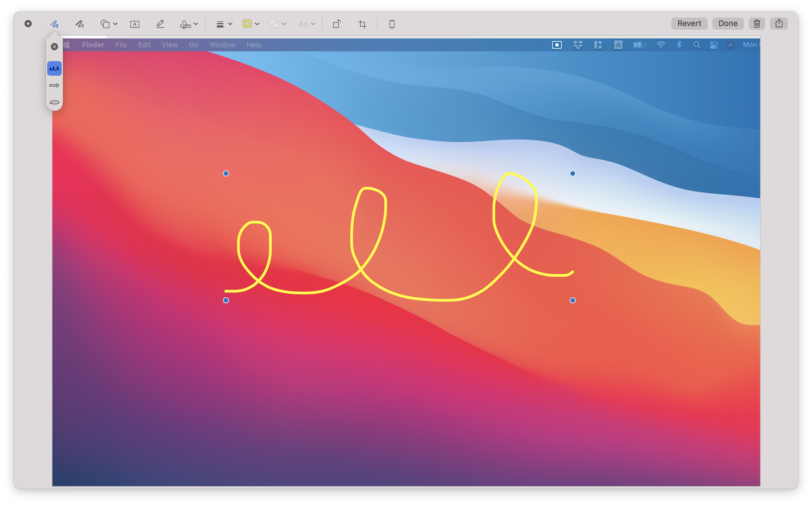The height and width of the screenshot is (505, 812).
Task: Open the Text Style Aa menu
Action: coord(307,24)
